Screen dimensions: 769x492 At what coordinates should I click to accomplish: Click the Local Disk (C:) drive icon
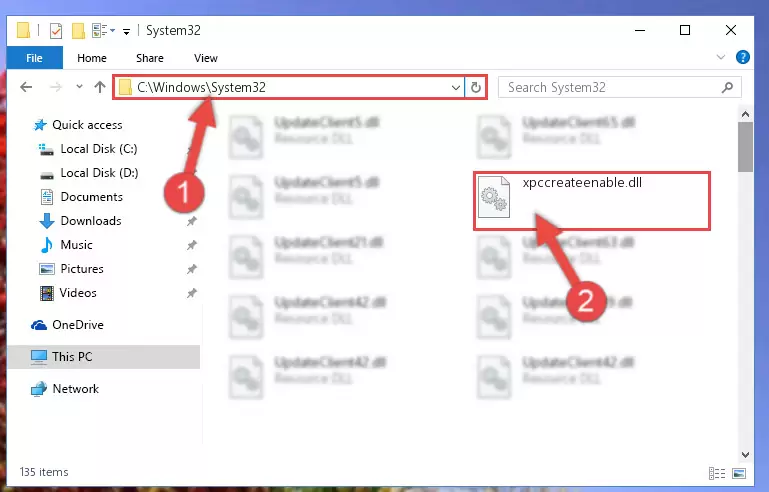[x=46, y=149]
